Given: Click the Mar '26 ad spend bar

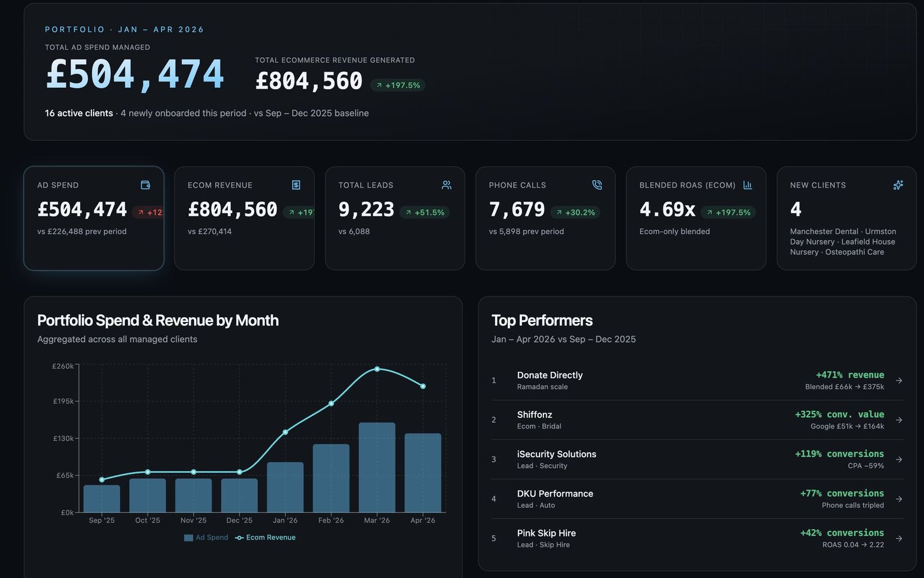Looking at the screenshot, I should 377,467.
